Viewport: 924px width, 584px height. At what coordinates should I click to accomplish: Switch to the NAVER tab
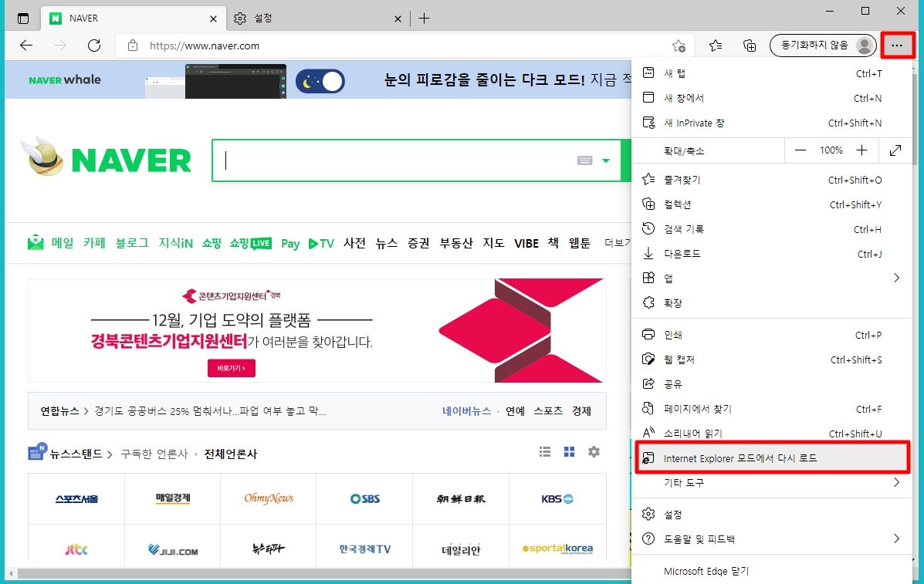(x=134, y=19)
